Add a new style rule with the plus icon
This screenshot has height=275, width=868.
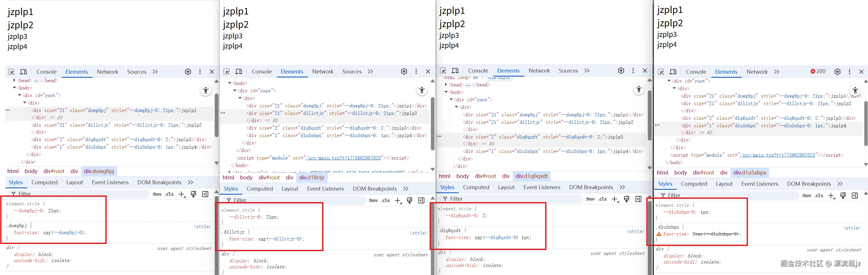(x=182, y=194)
